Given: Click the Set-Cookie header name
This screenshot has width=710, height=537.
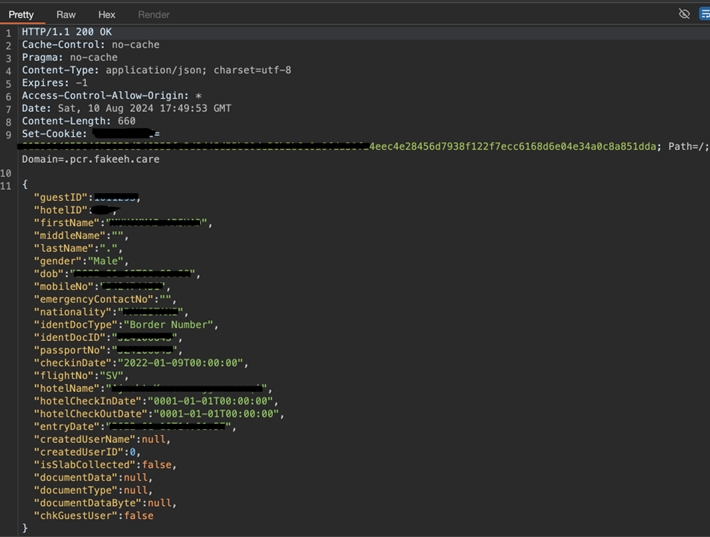Looking at the screenshot, I should pyautogui.click(x=54, y=134).
